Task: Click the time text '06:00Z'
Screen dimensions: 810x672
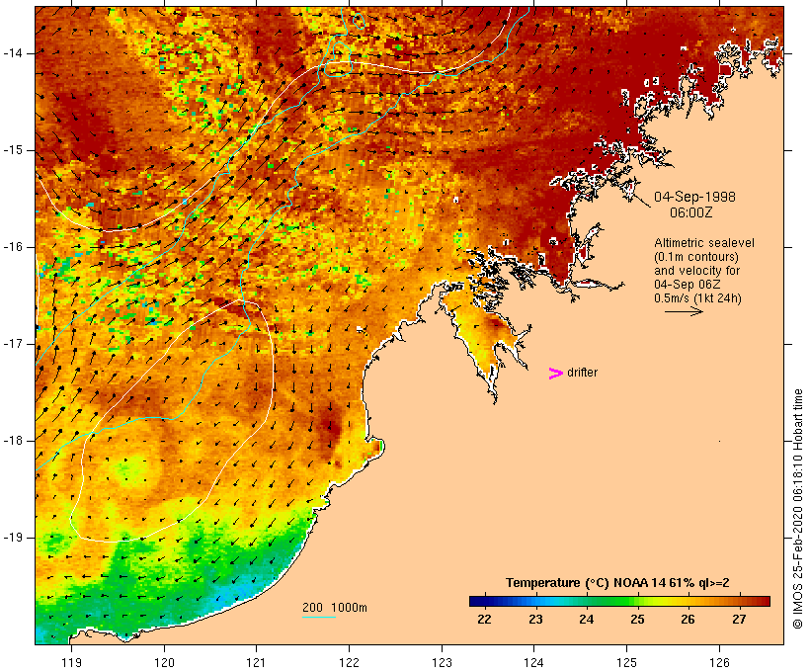Action: (691, 212)
